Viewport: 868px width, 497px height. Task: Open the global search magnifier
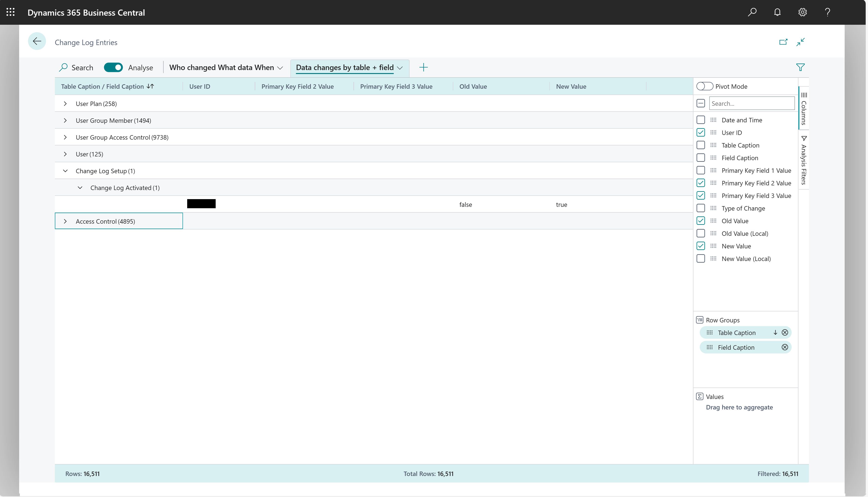[x=752, y=12]
